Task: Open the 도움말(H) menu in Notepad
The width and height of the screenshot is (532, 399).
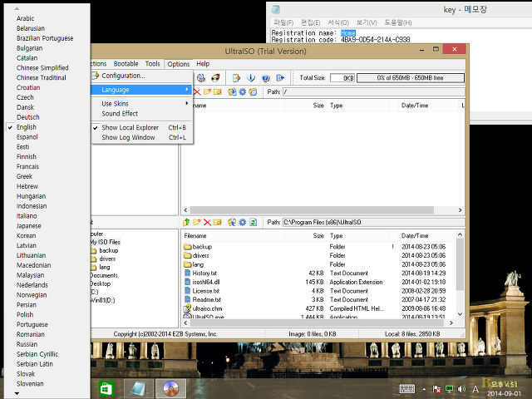Action: coord(398,22)
